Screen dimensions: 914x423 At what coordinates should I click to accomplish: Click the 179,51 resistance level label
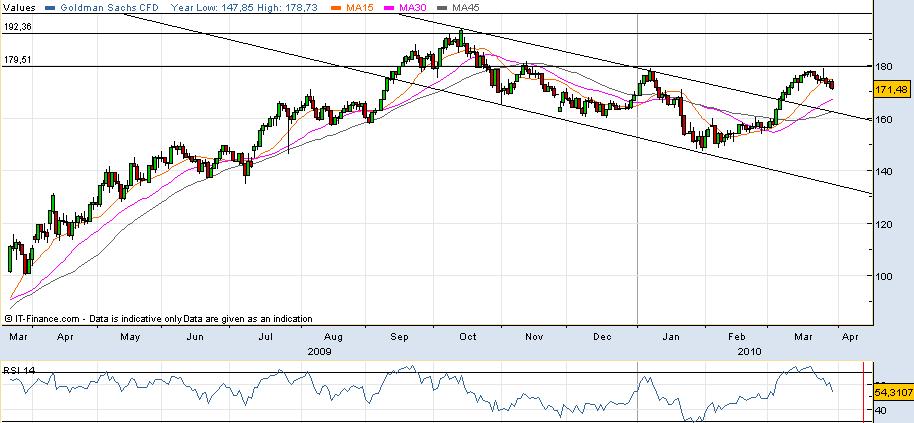pyautogui.click(x=16, y=59)
